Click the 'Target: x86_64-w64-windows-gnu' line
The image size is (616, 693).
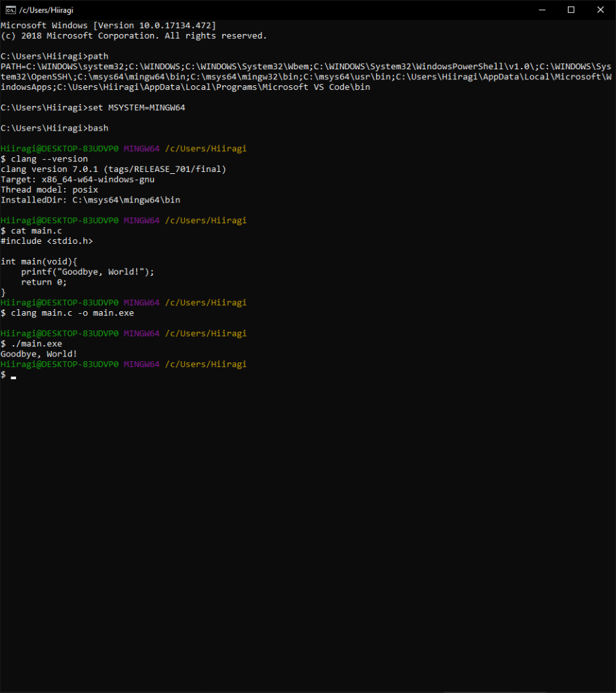click(x=77, y=179)
